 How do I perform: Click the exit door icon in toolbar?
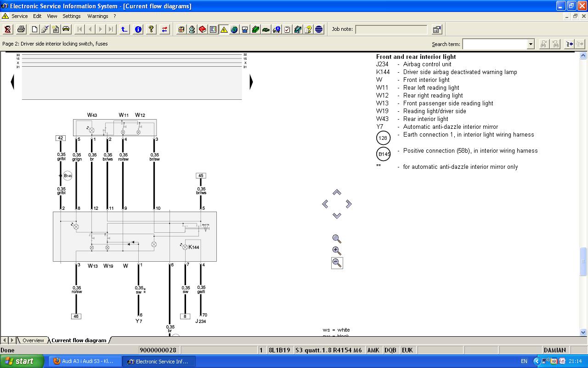click(8, 29)
